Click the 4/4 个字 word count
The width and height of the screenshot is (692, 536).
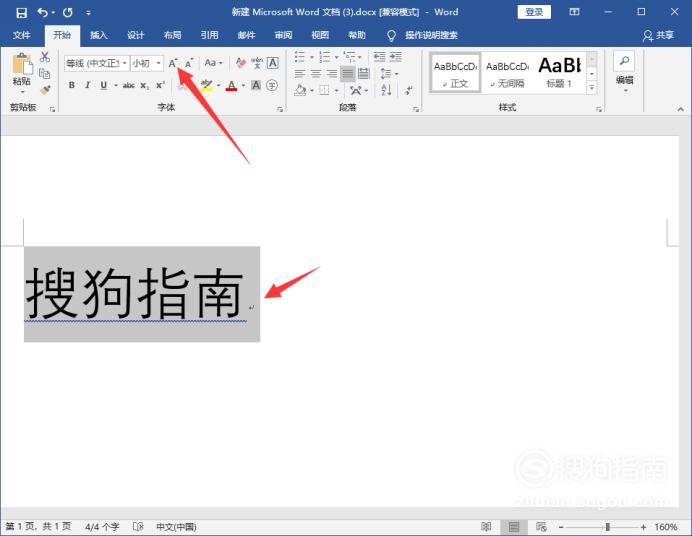[x=102, y=527]
